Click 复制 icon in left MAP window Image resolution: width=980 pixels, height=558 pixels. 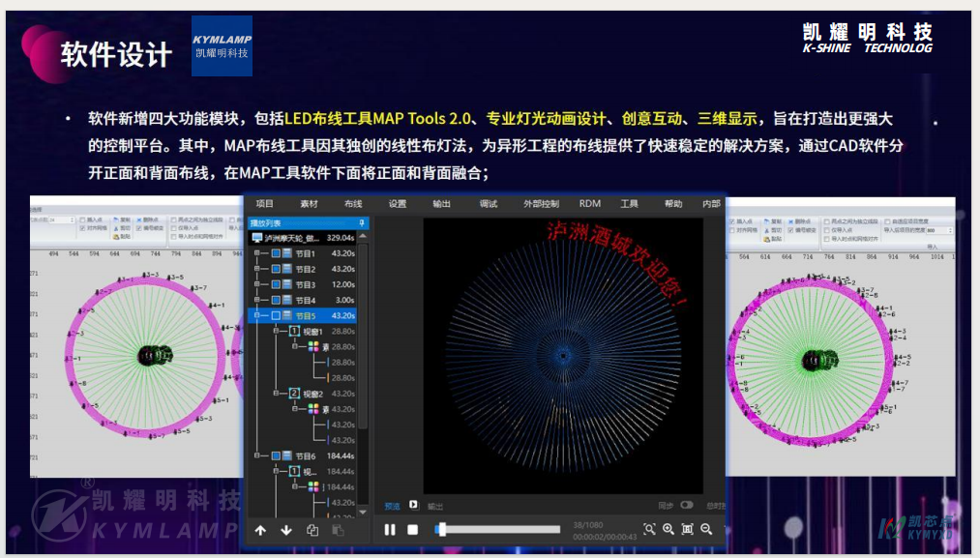pos(116,220)
